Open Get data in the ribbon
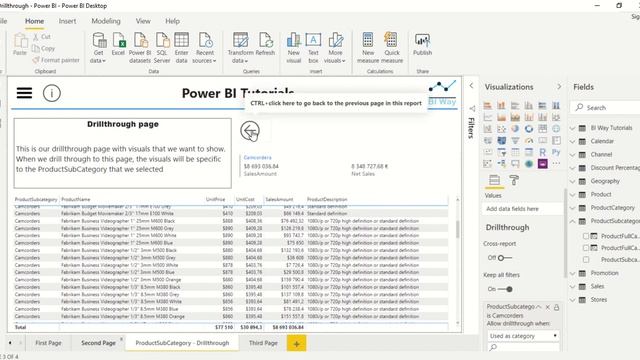This screenshot has width=640, height=360. (98, 48)
